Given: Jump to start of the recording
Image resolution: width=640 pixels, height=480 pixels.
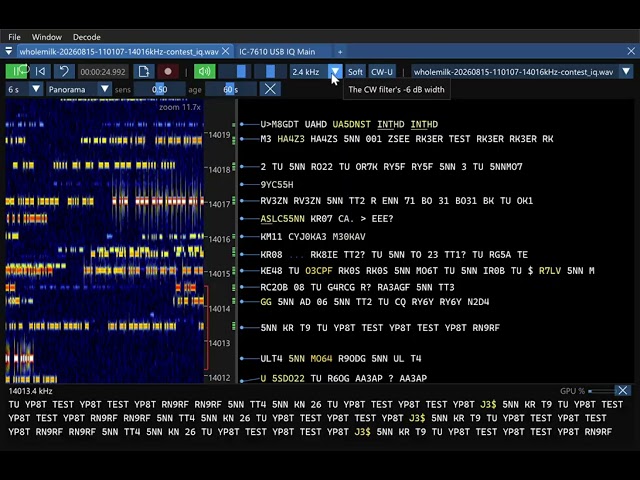Looking at the screenshot, I should [40, 71].
